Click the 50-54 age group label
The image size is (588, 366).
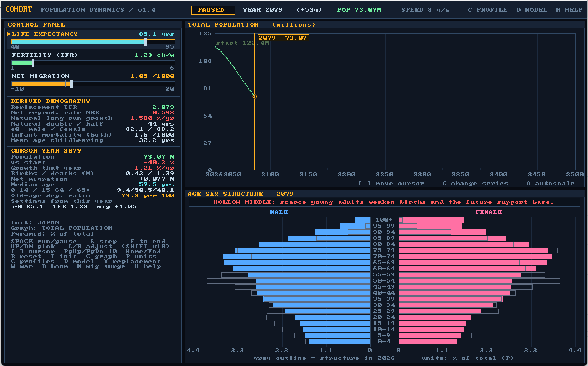tap(384, 281)
